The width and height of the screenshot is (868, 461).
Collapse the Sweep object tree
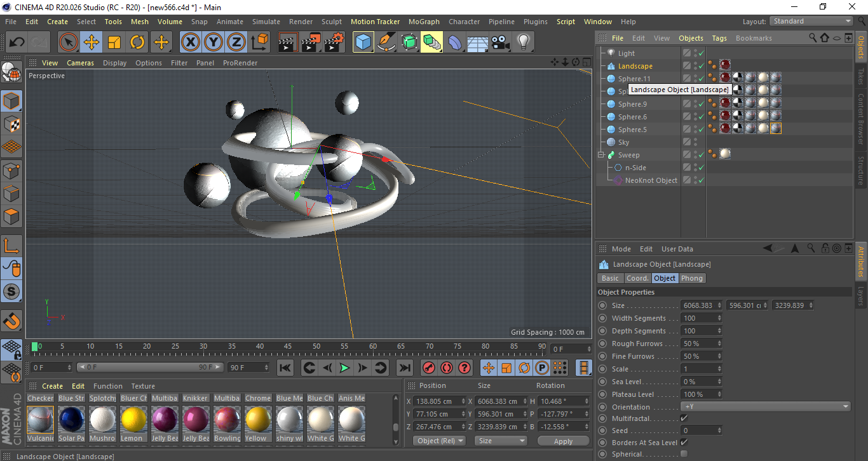tap(601, 155)
